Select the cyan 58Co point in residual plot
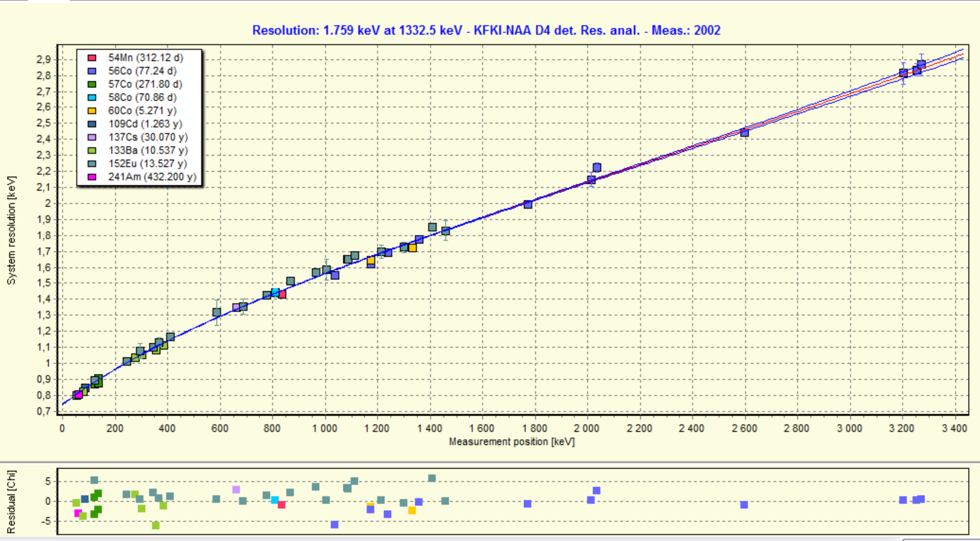Image resolution: width=980 pixels, height=541 pixels. click(275, 500)
